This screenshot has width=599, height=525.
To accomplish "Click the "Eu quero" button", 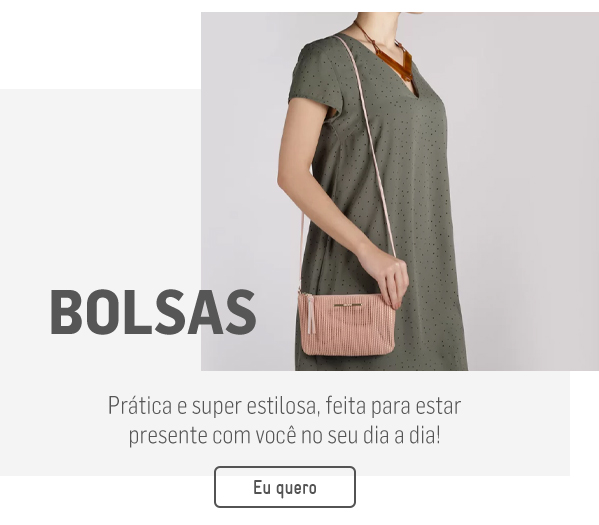I will (x=285, y=487).
